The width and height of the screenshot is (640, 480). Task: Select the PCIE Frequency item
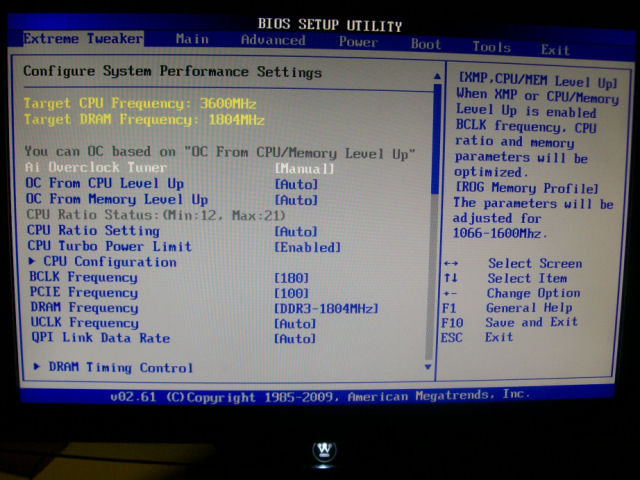click(84, 292)
